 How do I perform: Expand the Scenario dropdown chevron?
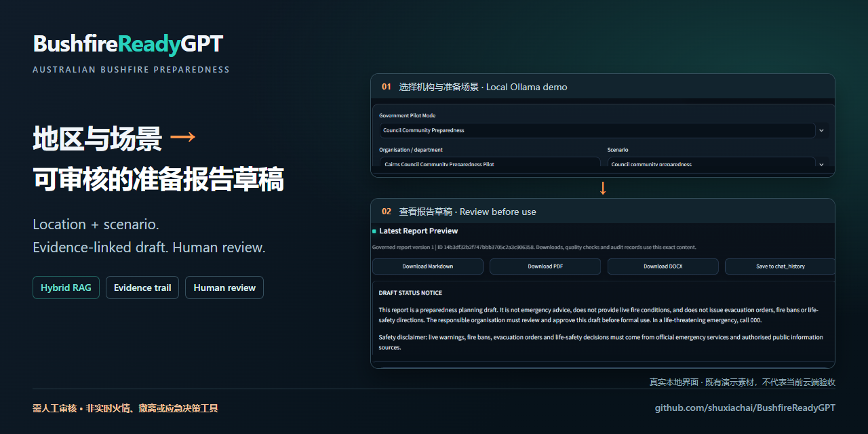821,164
